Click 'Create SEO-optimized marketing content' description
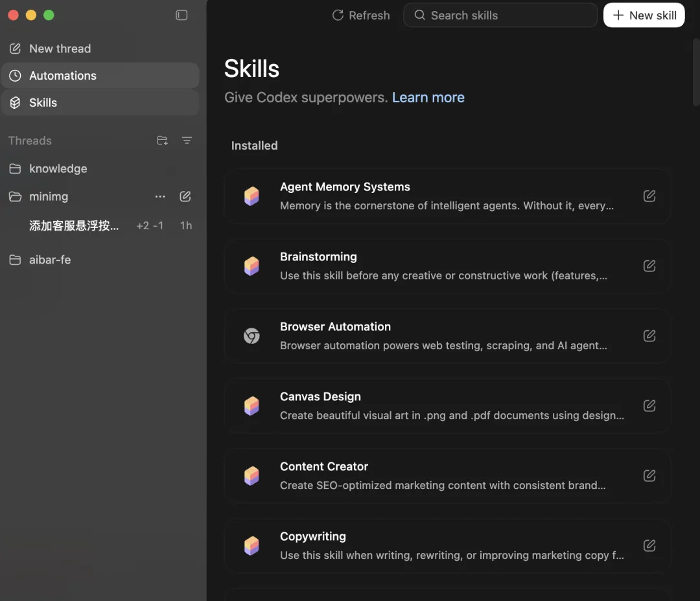 (x=443, y=486)
